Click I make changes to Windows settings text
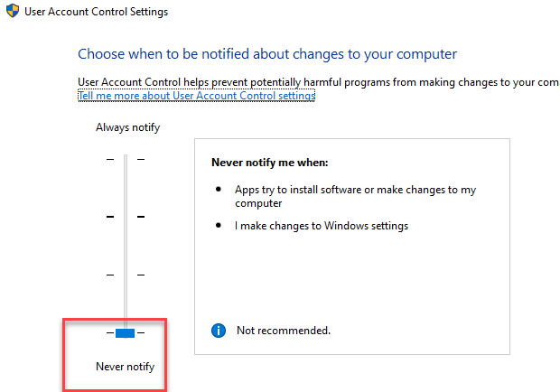The height and width of the screenshot is (392, 560). click(x=322, y=226)
